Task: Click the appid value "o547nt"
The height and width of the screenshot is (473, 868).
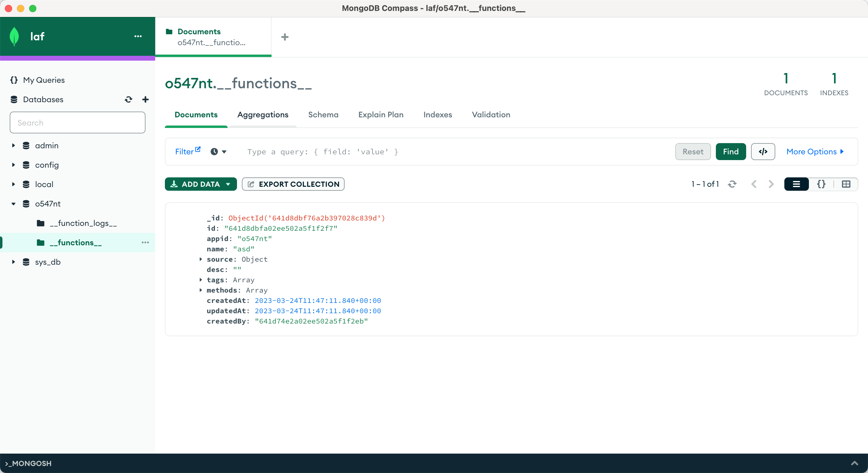Action: click(x=255, y=239)
